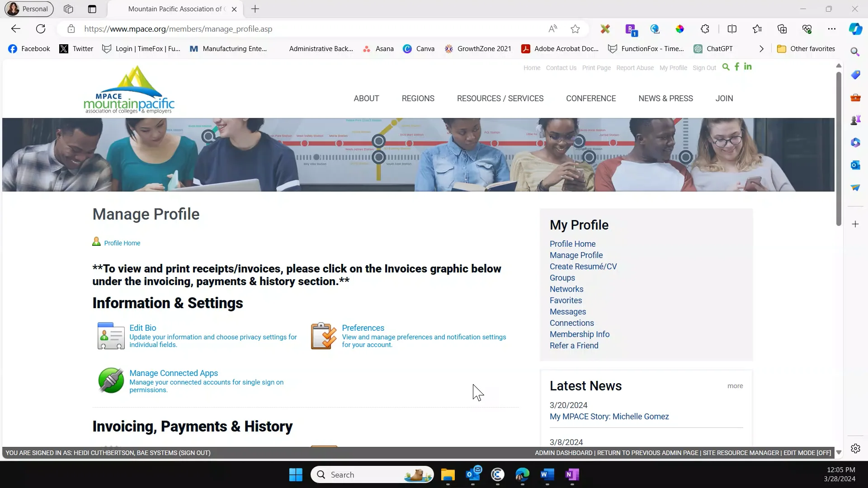Open File Explorer from the taskbar

(448, 475)
